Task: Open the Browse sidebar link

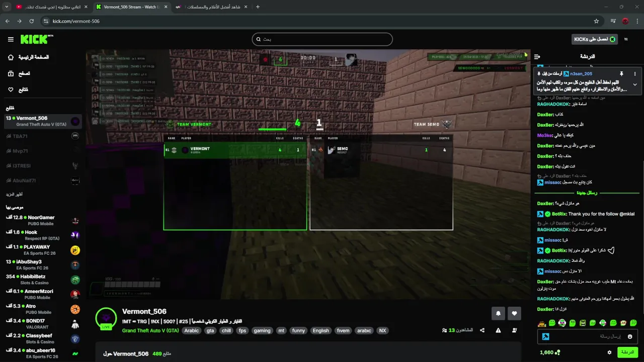Action: coord(19,73)
